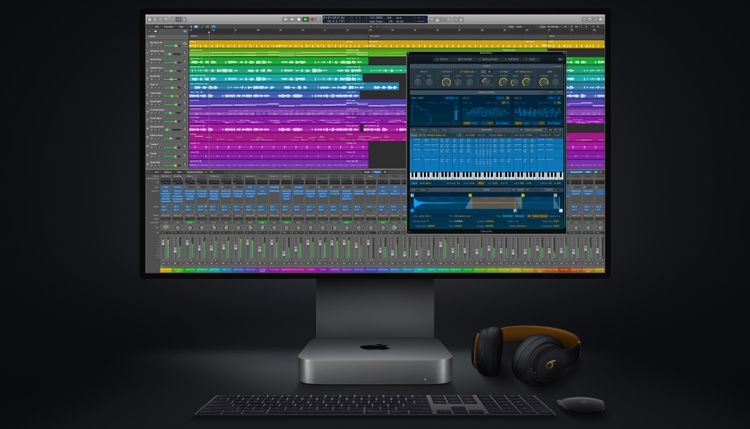Screen dimensions: 750x429
Task: Click the blue sample waveform in Sampler zone editor
Action: point(440,203)
